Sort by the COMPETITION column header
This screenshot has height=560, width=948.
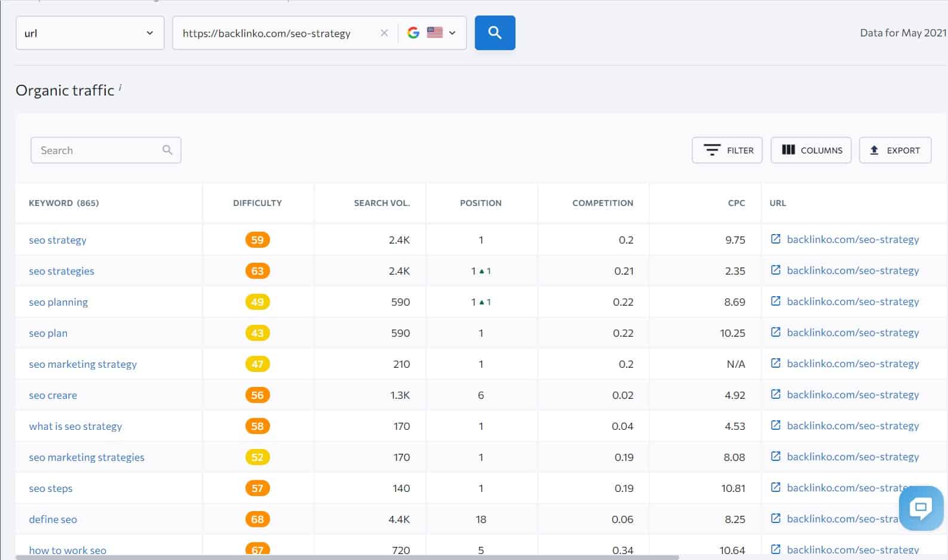(603, 203)
